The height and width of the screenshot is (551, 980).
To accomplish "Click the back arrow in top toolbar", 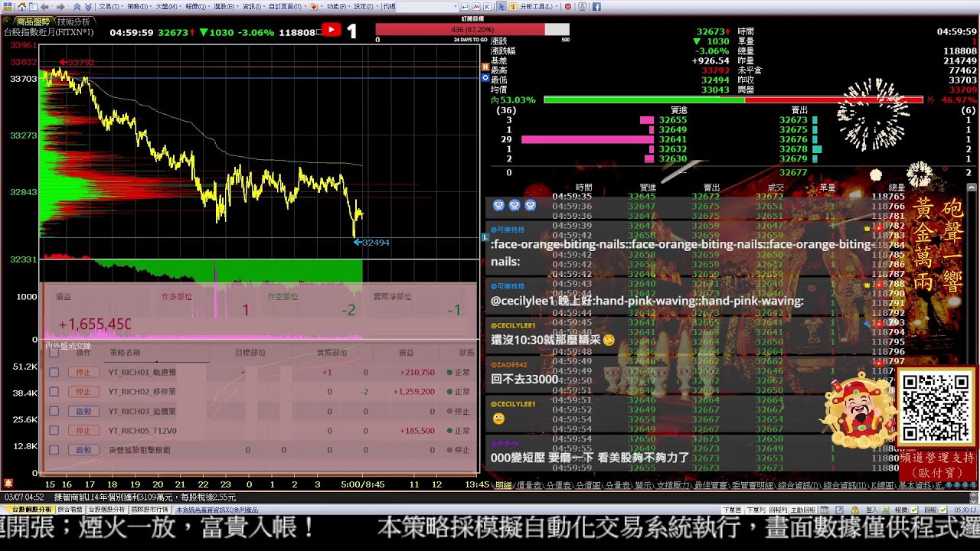I will 44,6.
